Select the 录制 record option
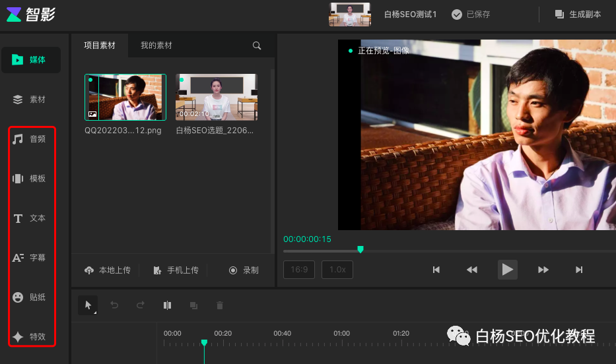This screenshot has width=616, height=364. (x=243, y=270)
